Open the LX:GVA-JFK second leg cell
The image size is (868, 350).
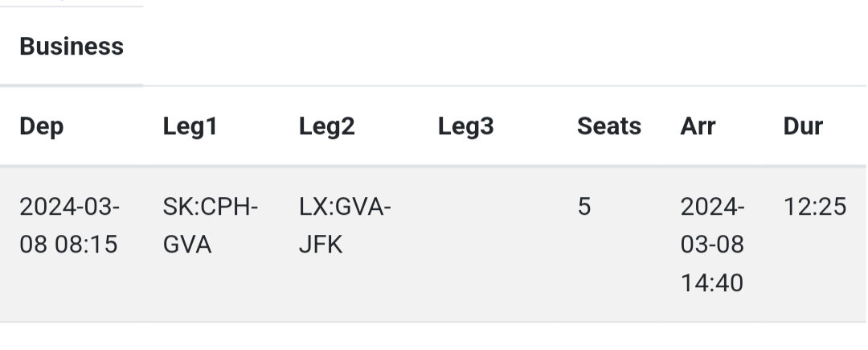[345, 225]
